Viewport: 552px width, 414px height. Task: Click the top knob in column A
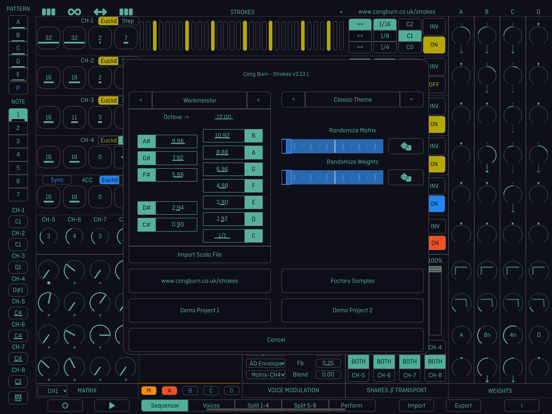pyautogui.click(x=461, y=36)
